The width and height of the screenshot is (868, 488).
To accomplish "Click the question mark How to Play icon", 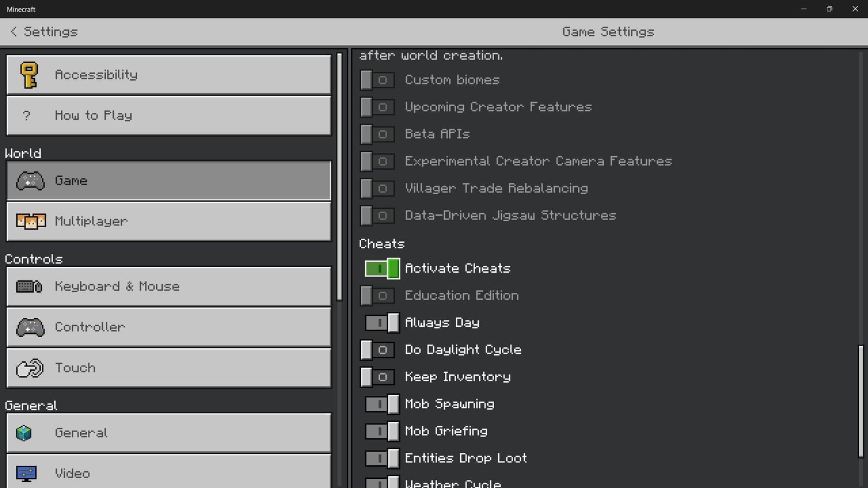I will coord(26,115).
